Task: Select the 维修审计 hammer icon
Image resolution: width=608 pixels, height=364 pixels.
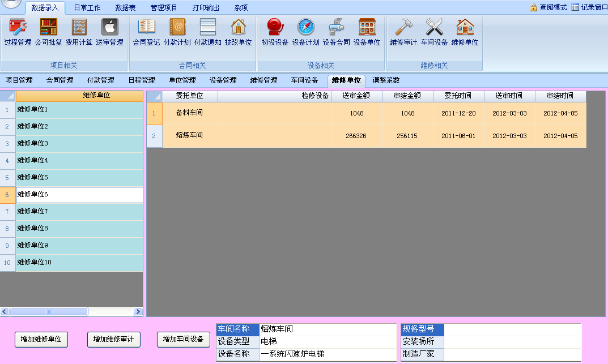Action: 403,28
